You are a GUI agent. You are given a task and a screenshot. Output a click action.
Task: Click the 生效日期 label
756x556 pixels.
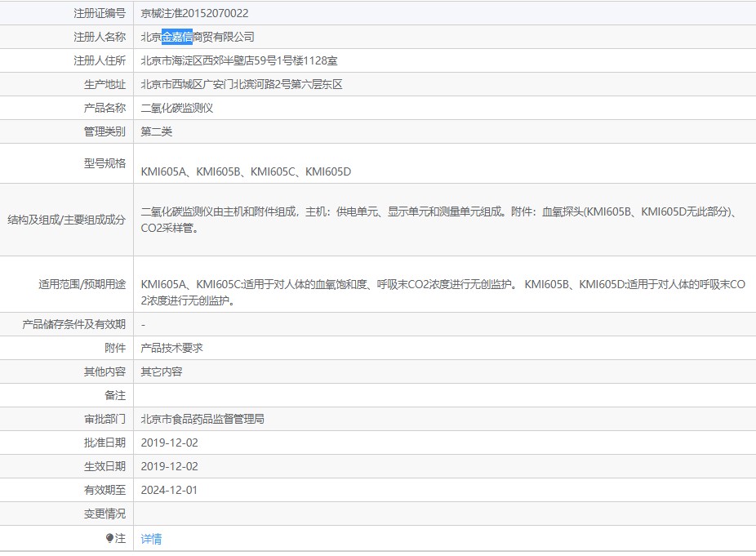(x=105, y=466)
